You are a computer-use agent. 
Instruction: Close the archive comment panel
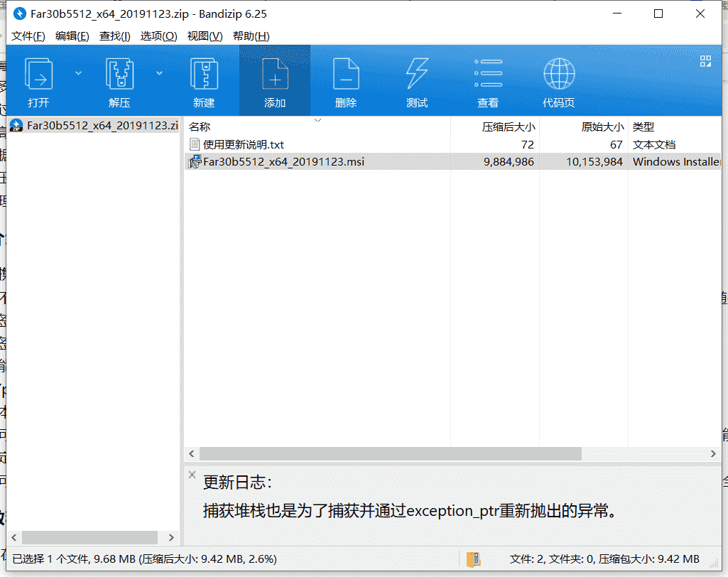coord(192,475)
